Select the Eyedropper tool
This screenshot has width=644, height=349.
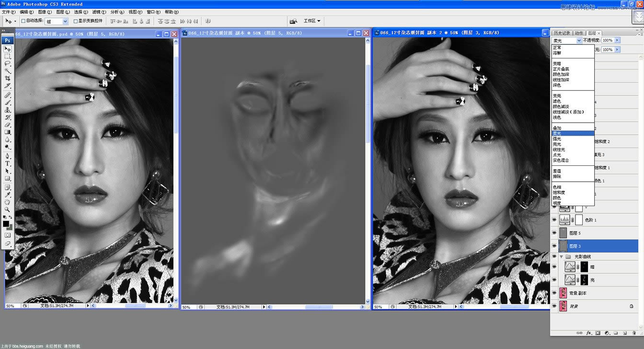(8, 195)
